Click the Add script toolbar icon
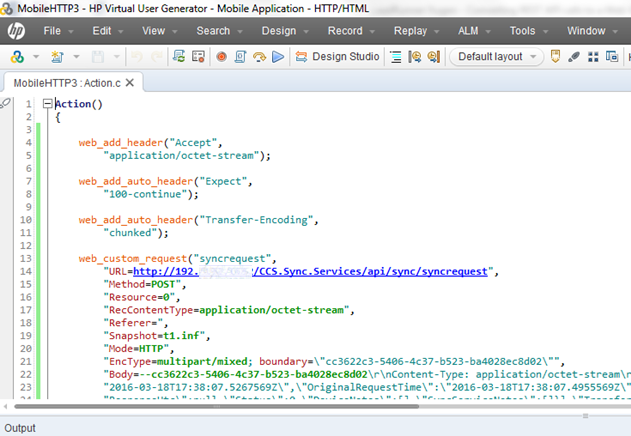Screen dimensions: 631x436 click(18, 57)
